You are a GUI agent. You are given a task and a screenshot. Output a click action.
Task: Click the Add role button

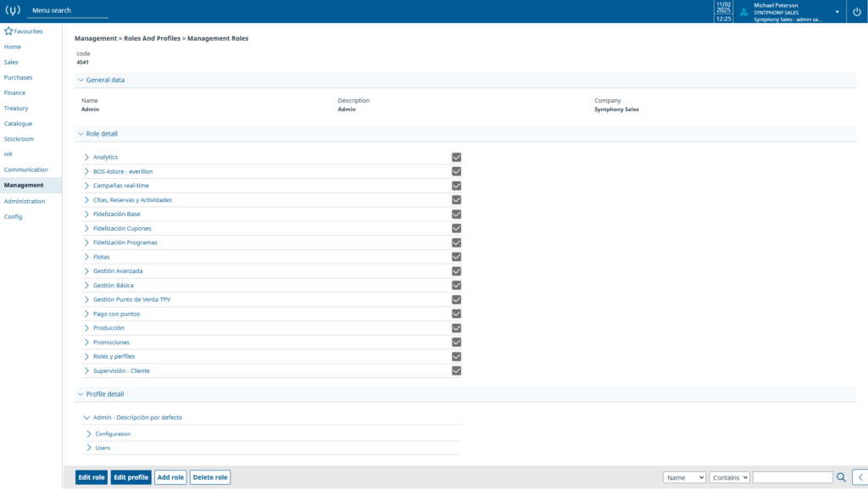(x=170, y=477)
